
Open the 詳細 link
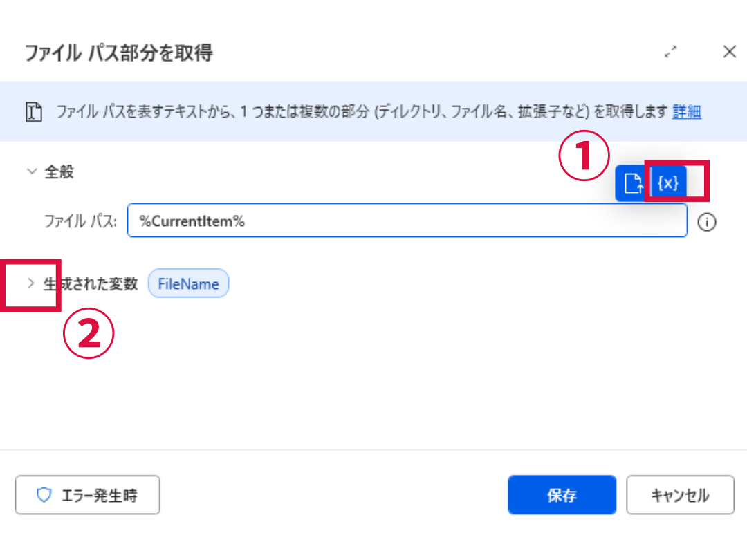(687, 111)
